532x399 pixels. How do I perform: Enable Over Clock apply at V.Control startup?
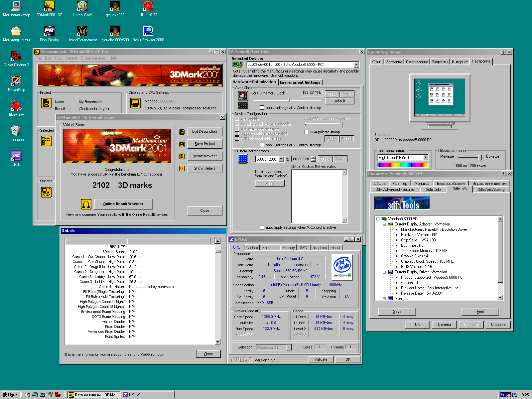262,108
